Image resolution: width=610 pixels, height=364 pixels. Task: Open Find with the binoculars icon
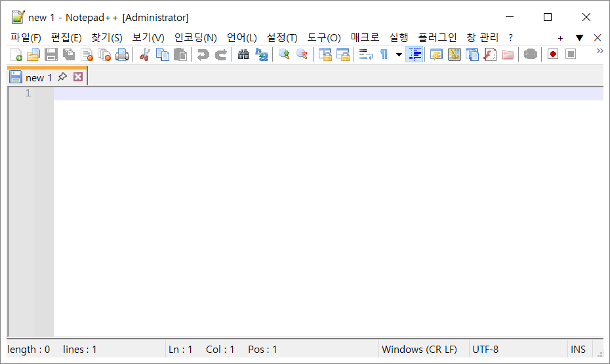coord(243,54)
